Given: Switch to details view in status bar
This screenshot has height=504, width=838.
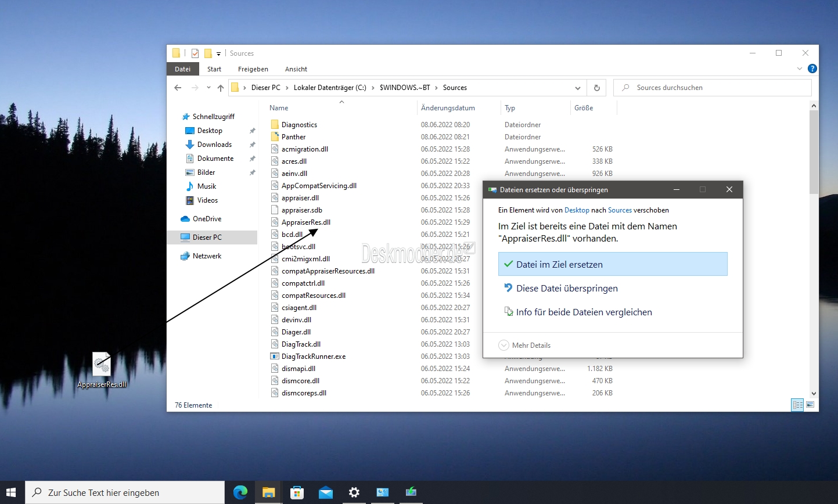Looking at the screenshot, I should 797,405.
